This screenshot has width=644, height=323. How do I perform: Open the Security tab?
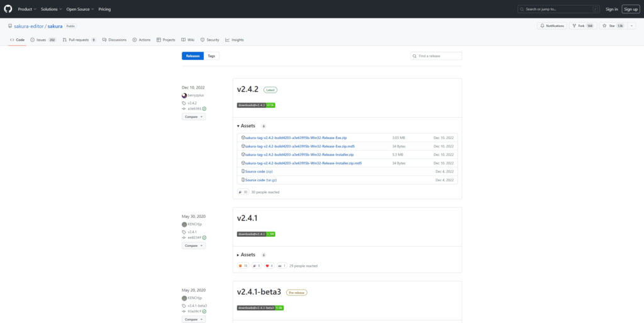(210, 40)
